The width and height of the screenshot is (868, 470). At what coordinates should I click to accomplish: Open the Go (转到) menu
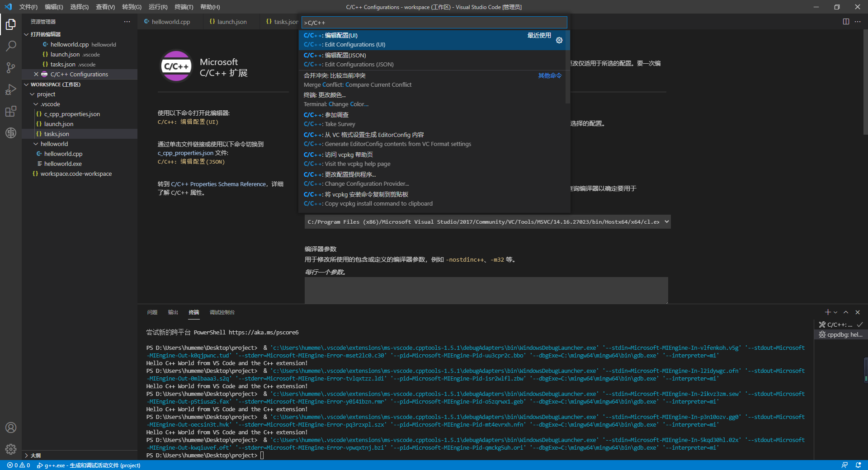[132, 7]
